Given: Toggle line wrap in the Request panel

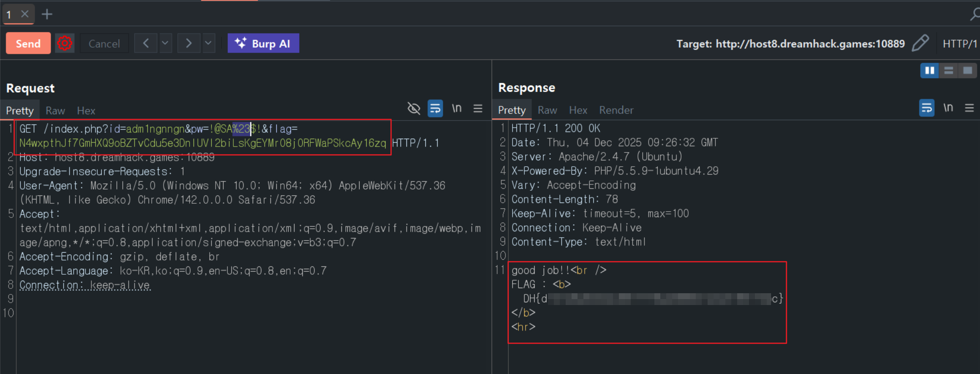Looking at the screenshot, I should point(435,108).
